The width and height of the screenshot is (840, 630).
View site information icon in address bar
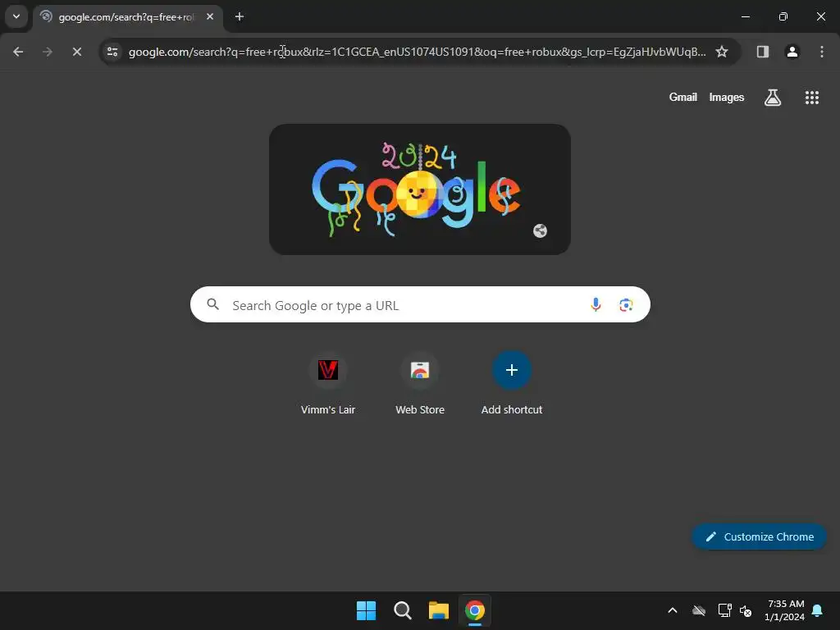(x=112, y=52)
